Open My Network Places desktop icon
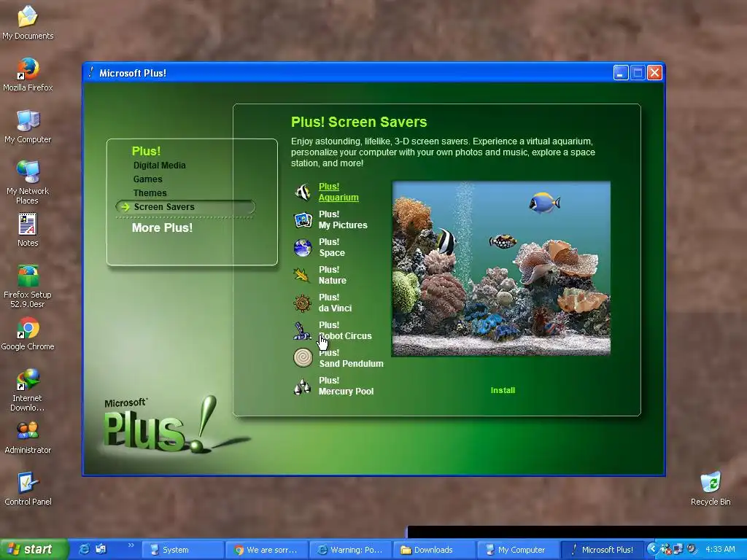747x560 pixels. (x=28, y=182)
